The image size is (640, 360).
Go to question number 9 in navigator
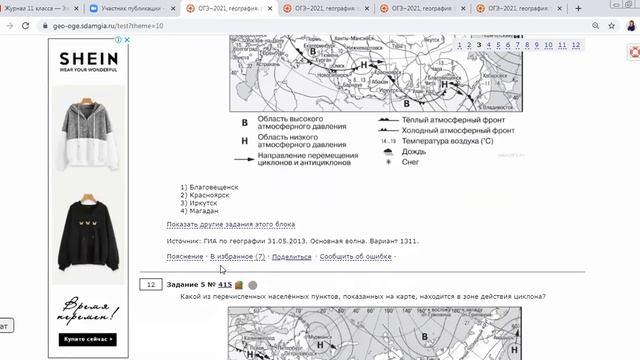coord(536,45)
